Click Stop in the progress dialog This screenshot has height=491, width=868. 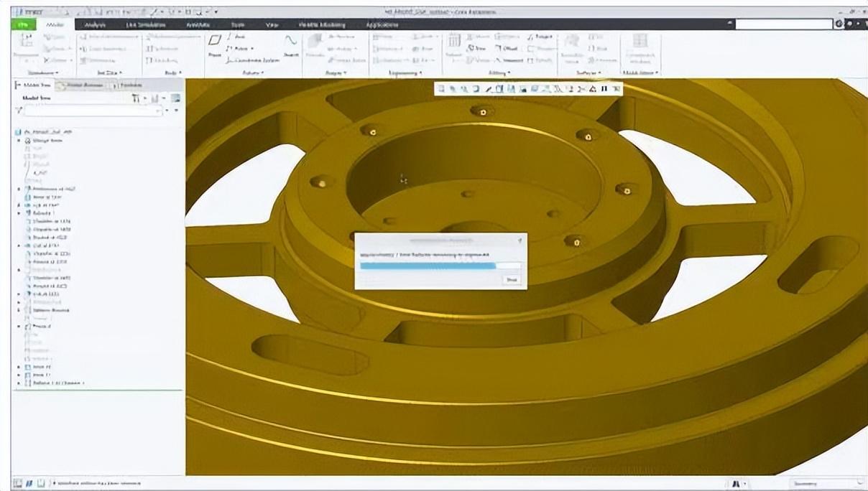(x=512, y=279)
